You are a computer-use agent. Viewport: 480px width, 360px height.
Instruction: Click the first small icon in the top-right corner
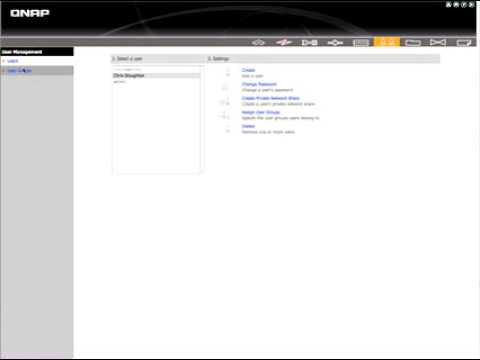tap(449, 4)
